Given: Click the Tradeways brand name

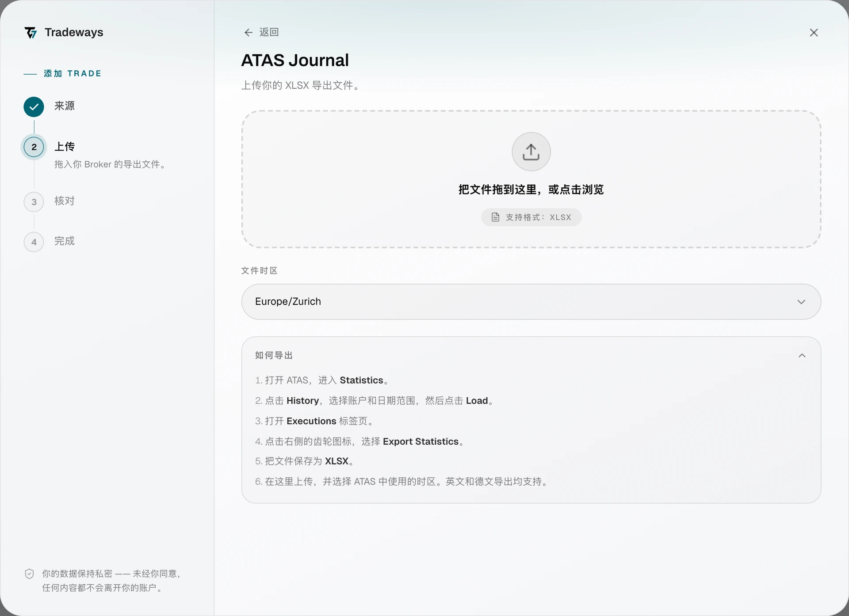Looking at the screenshot, I should coord(74,32).
